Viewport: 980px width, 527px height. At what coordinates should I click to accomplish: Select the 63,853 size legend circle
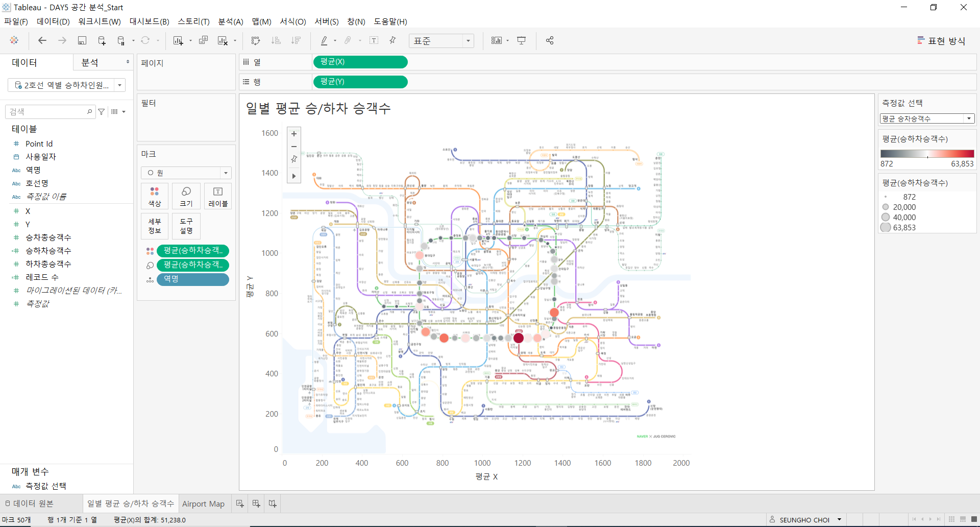tap(886, 227)
